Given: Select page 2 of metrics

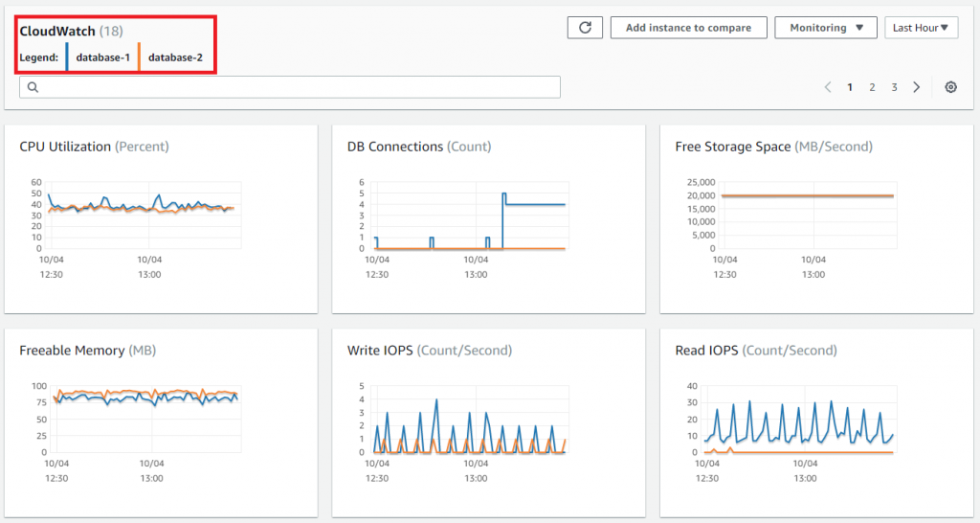Looking at the screenshot, I should click(x=872, y=87).
